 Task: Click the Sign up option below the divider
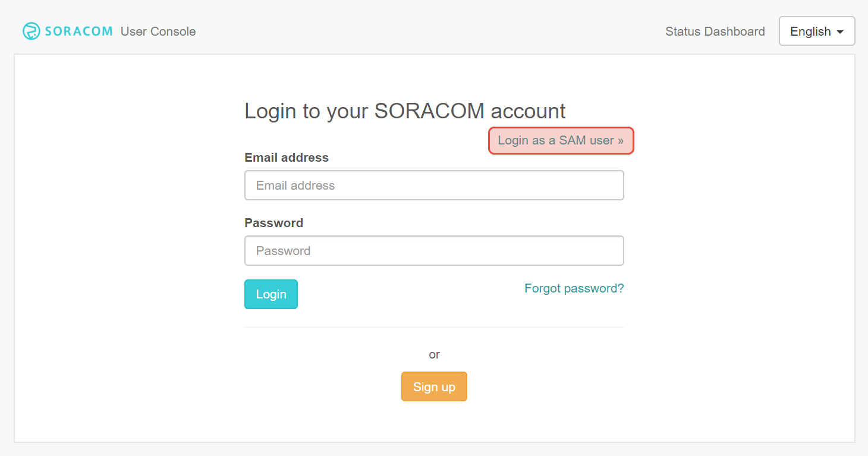click(434, 386)
